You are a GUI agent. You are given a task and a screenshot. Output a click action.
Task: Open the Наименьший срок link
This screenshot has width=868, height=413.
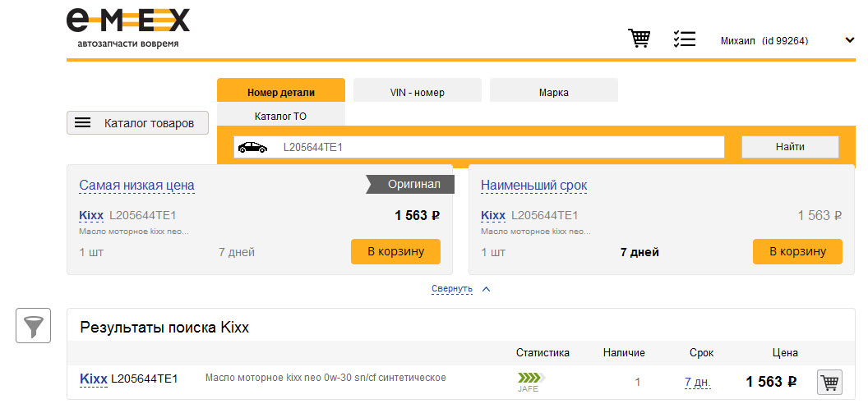[x=534, y=186]
